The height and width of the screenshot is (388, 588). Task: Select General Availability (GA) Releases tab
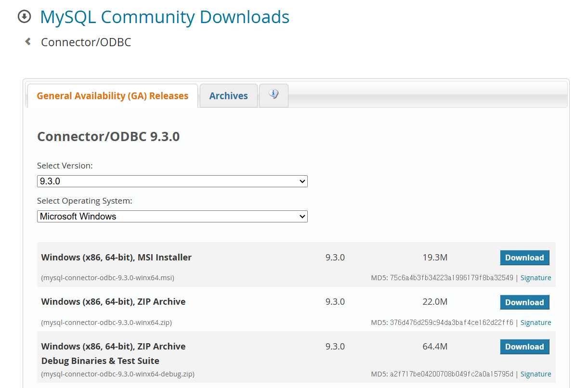click(113, 96)
